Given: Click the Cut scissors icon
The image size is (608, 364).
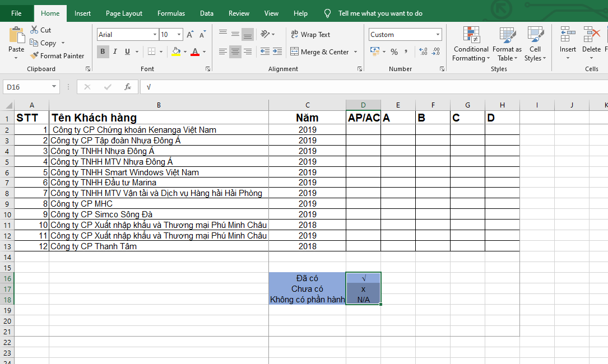Looking at the screenshot, I should click(34, 30).
